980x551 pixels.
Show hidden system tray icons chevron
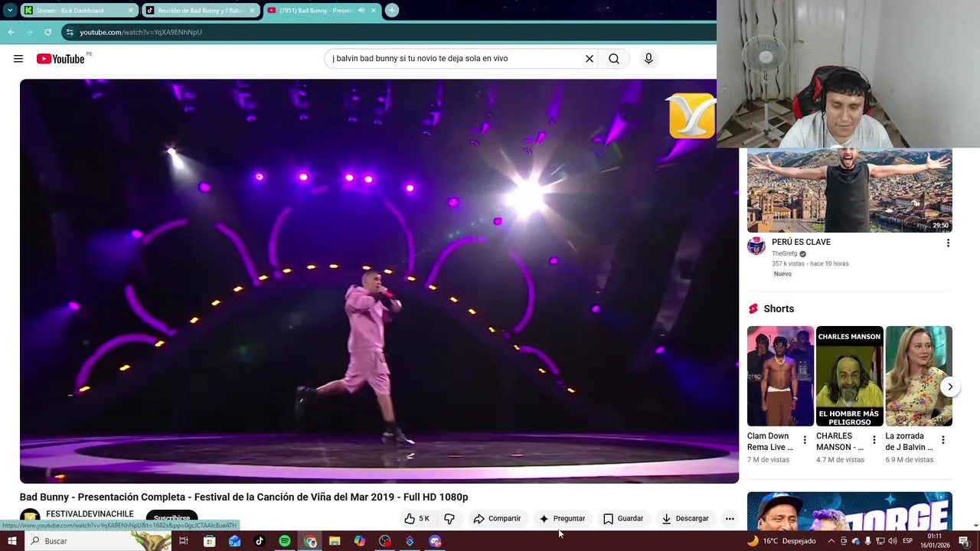click(x=831, y=541)
